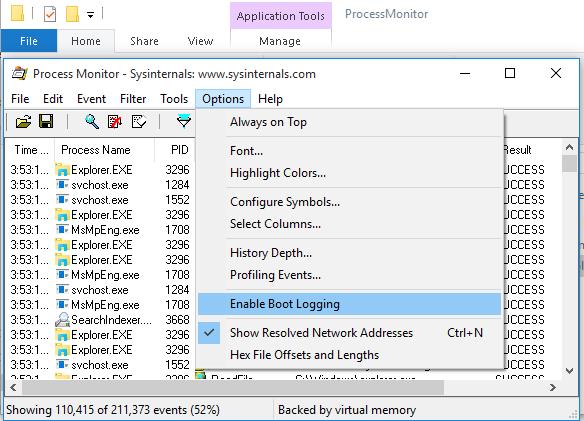The height and width of the screenshot is (421, 584).
Task: Click the vertical scrollbar thumb
Action: click(569, 164)
